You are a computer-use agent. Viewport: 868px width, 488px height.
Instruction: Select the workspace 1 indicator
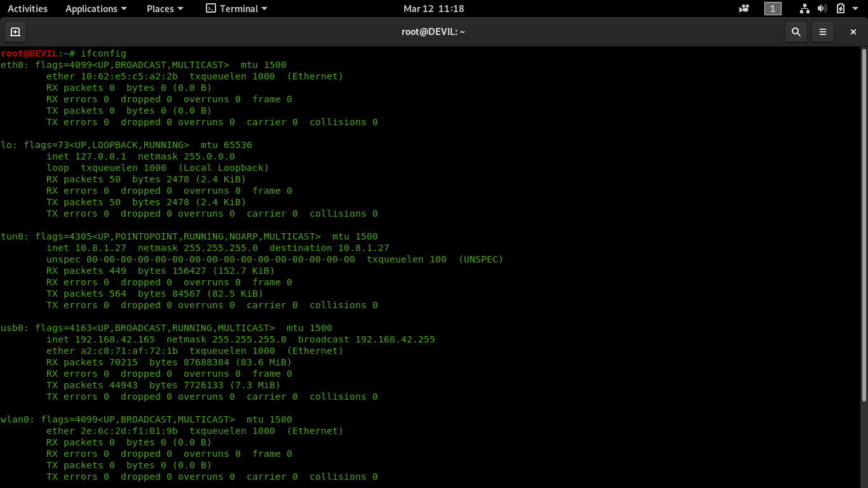point(773,9)
